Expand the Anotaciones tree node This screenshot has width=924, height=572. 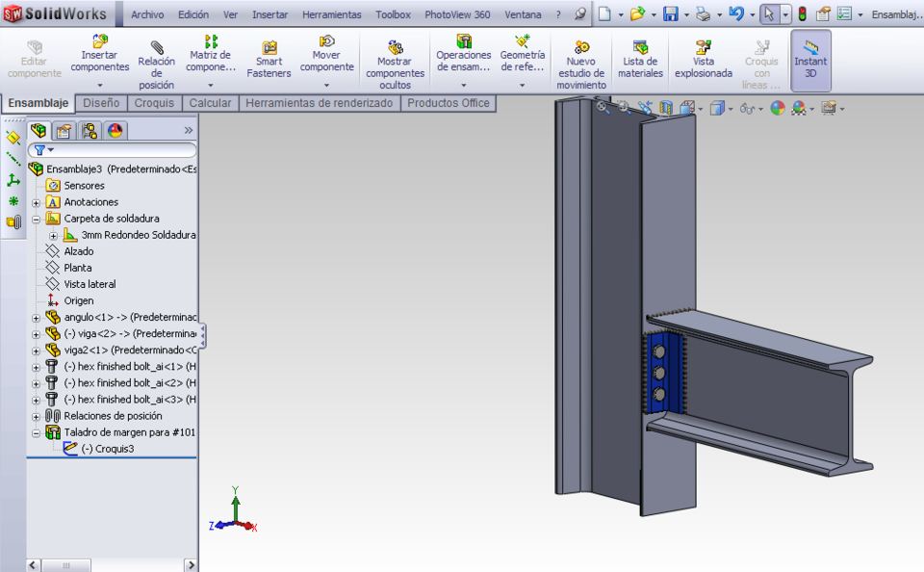click(x=36, y=201)
